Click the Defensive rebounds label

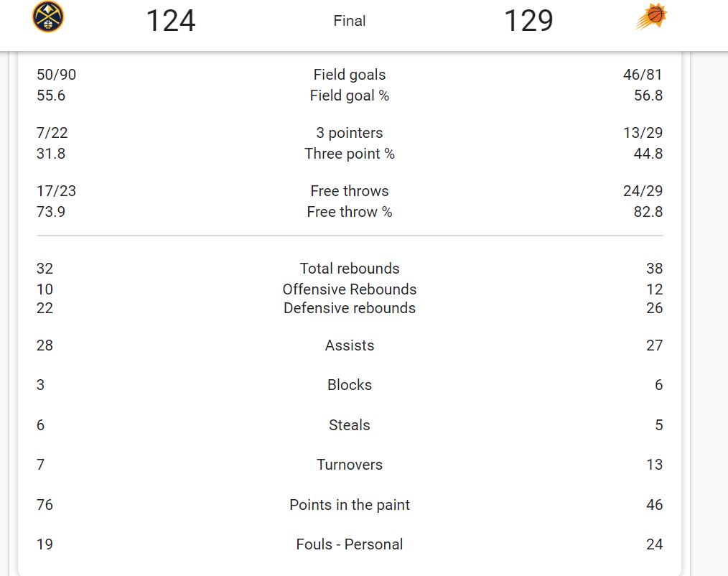pos(350,308)
